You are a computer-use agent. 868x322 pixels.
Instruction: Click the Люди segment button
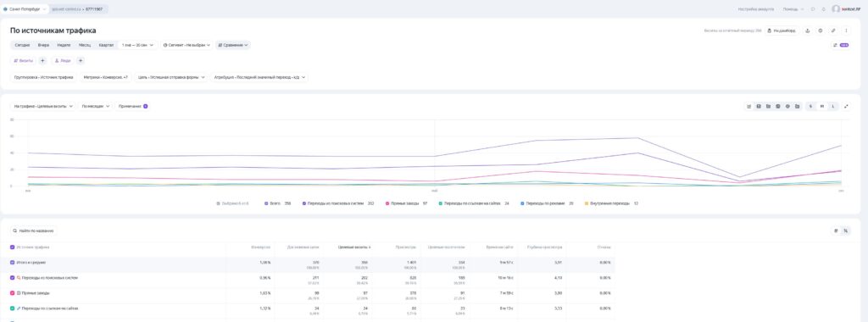point(63,61)
